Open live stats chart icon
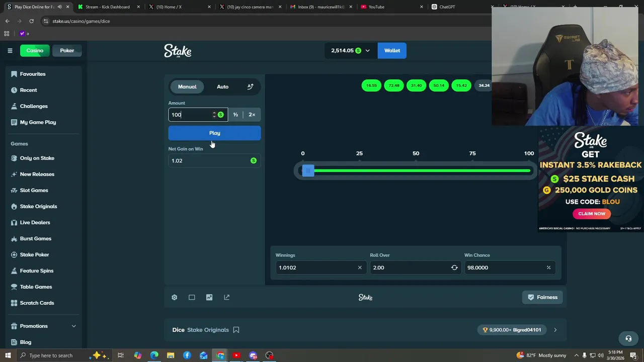 [209, 297]
